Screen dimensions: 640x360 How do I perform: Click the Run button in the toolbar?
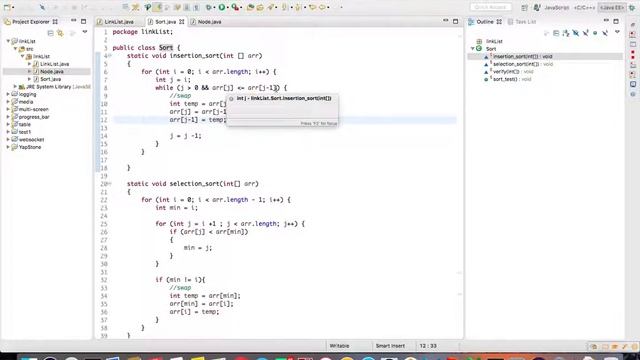click(x=222, y=7)
